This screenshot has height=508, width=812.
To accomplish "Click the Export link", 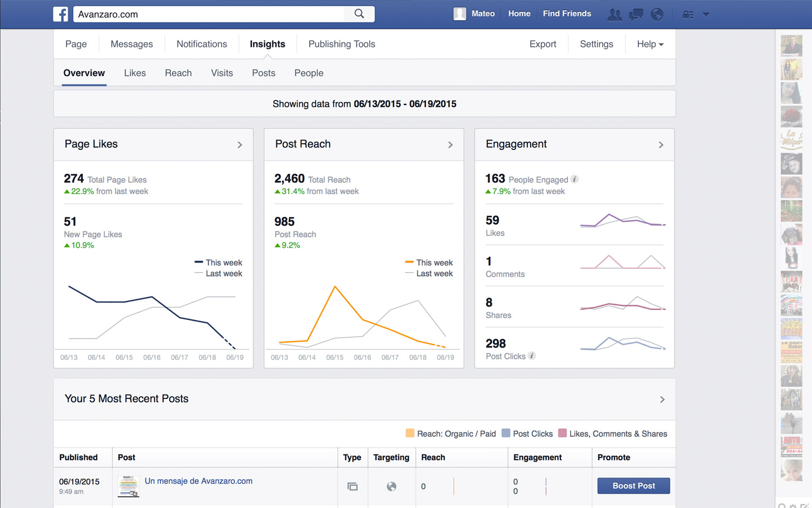I will (x=542, y=44).
